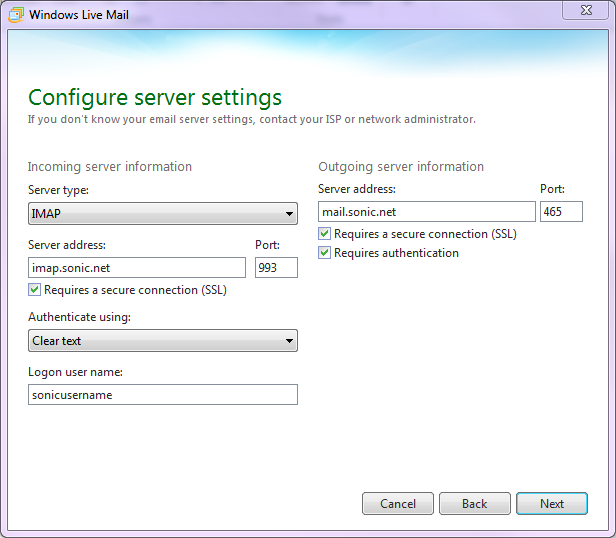
Task: Click the outgoing port field 465
Action: coord(561,212)
